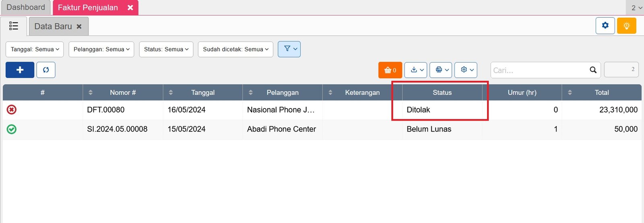Open the printer options dropdown

pyautogui.click(x=441, y=70)
